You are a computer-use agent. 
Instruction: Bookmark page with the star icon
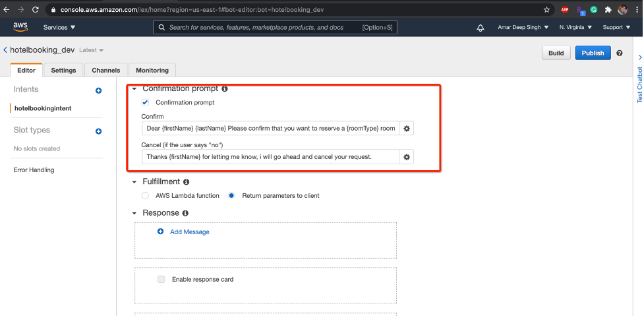tap(546, 10)
